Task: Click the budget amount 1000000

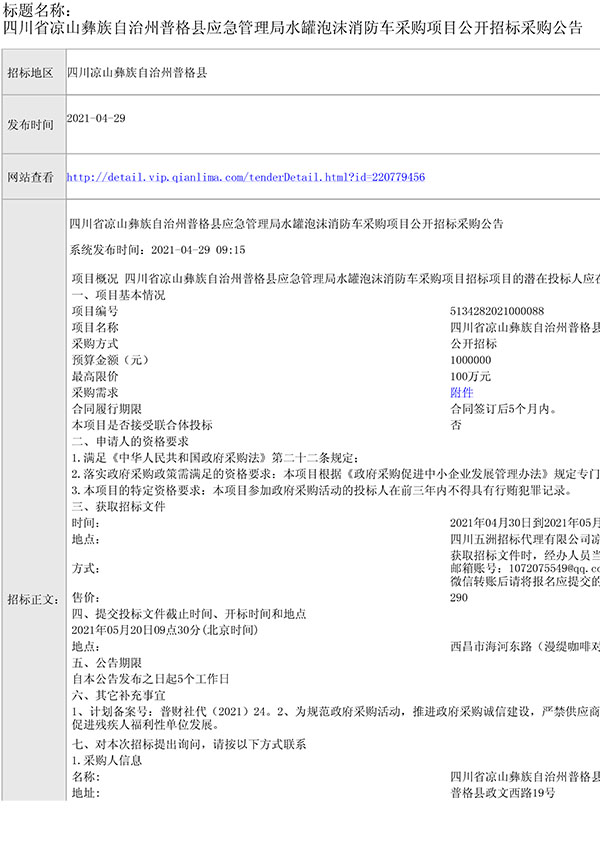Action: pyautogui.click(x=471, y=360)
